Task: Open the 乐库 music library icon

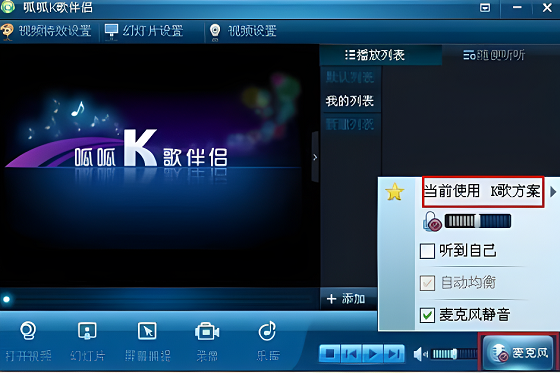Action: tap(268, 331)
